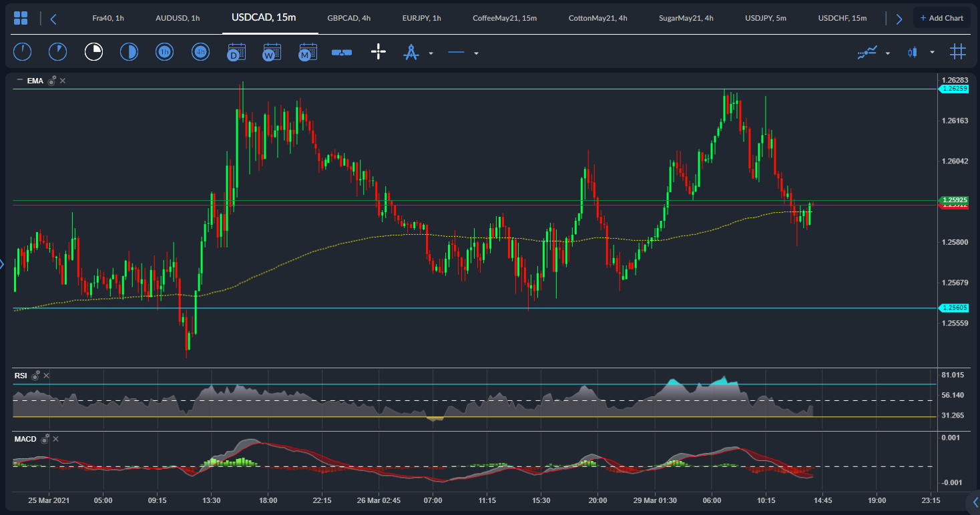
Task: Select the green 1.25925 price label
Action: click(x=954, y=199)
